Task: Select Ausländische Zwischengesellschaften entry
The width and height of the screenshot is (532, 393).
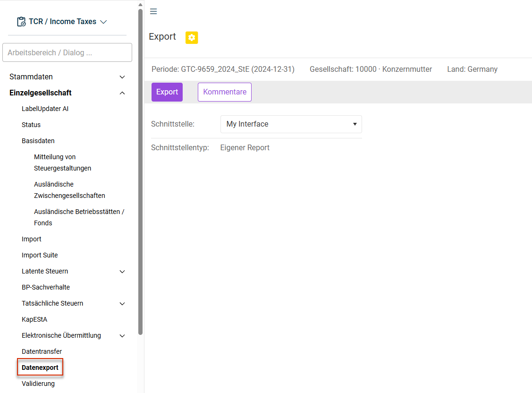Action: [x=69, y=190]
